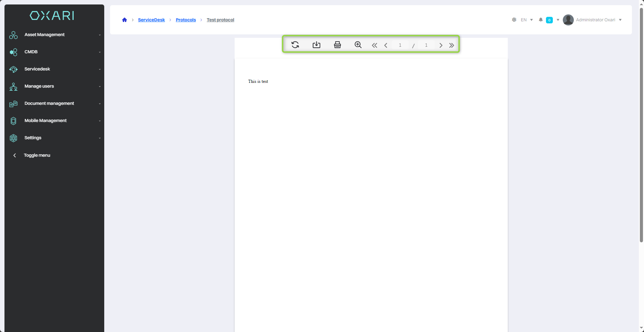Open notifications bell icon
The image size is (644, 332).
[541, 20]
